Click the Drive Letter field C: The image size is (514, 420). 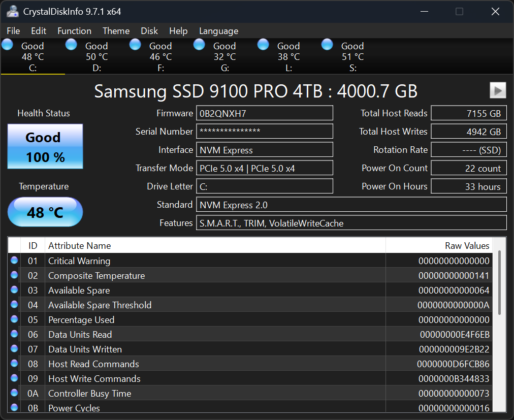click(265, 186)
